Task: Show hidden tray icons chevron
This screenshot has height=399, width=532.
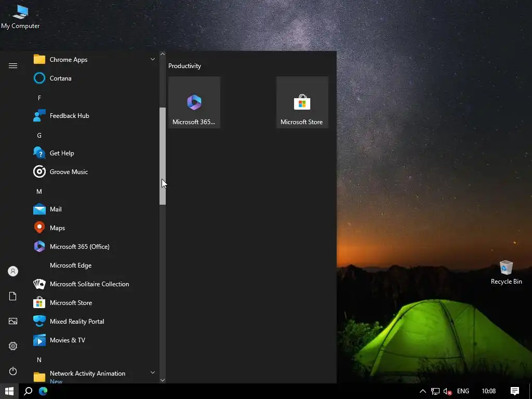Action: click(423, 391)
